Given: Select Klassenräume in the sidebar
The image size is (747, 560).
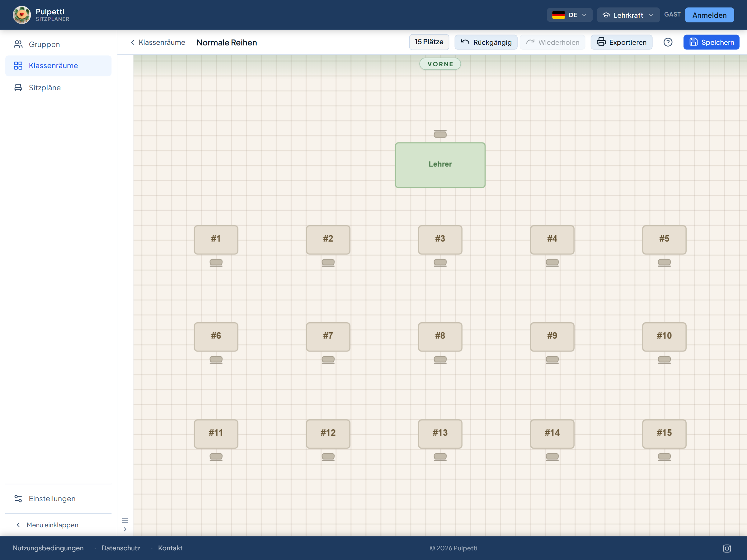Looking at the screenshot, I should (x=59, y=65).
